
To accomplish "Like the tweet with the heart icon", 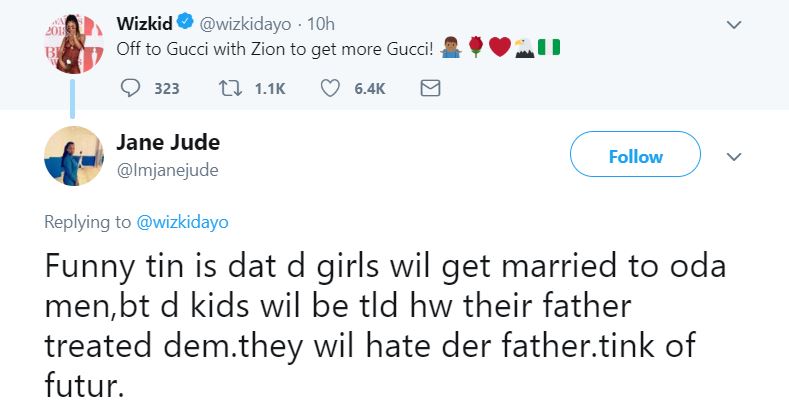I will [x=331, y=88].
